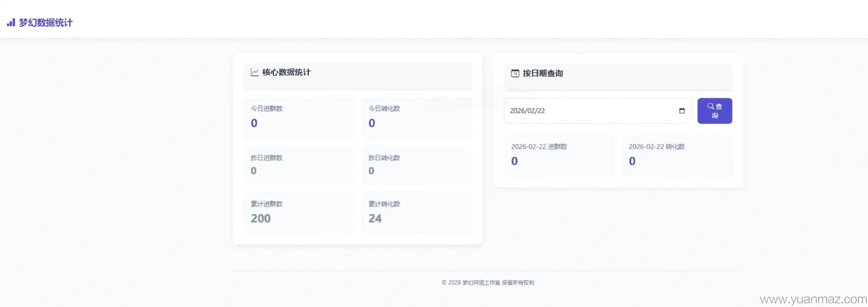Screen dimensions: 868x307
Task: Open the 梦幻数据统计 site title
Action: (x=46, y=23)
